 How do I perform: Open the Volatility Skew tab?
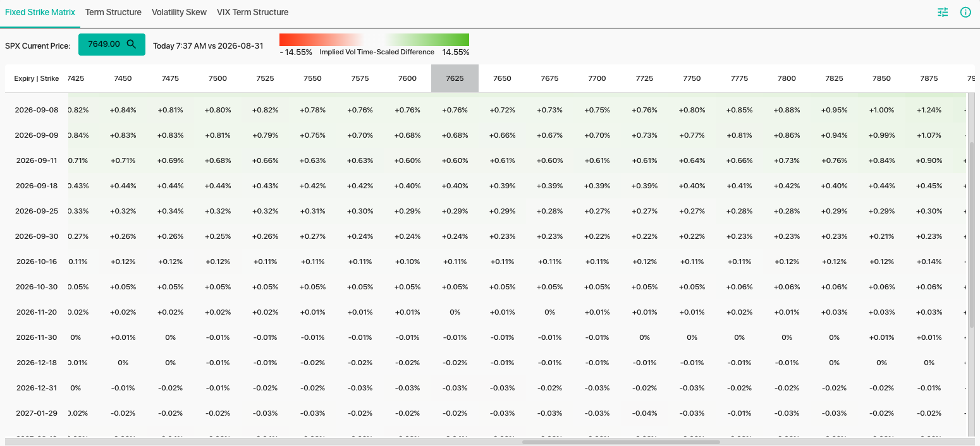179,12
